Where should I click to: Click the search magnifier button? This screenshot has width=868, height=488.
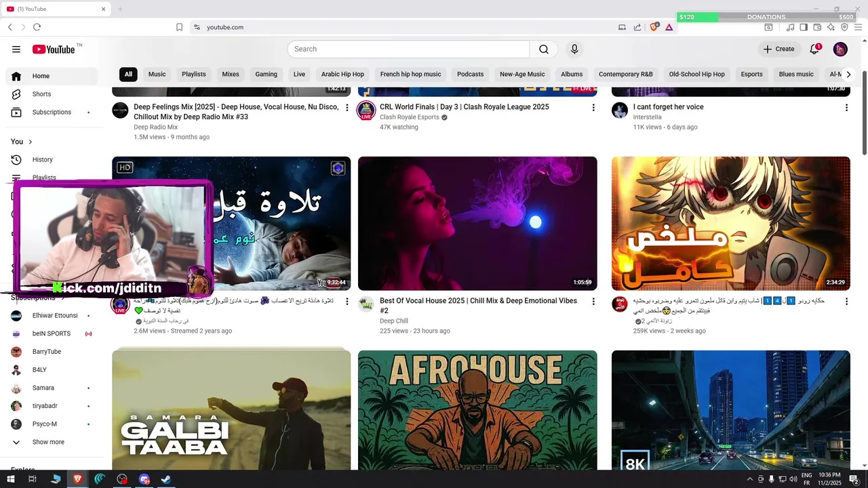544,49
